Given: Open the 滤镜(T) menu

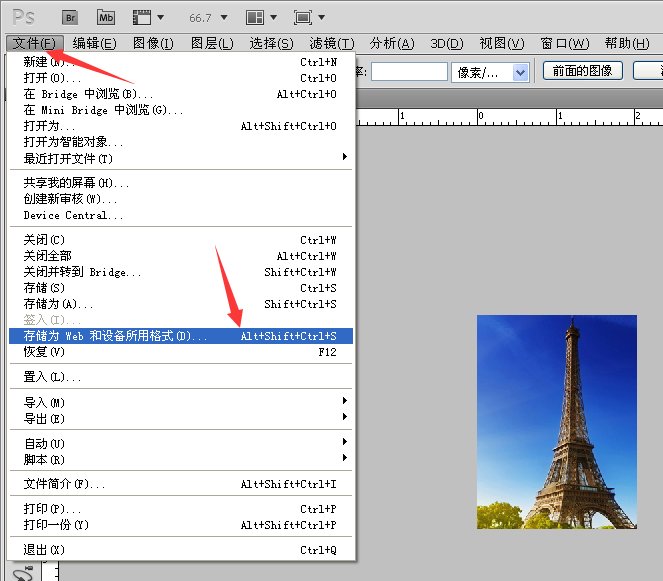Looking at the screenshot, I should (x=332, y=43).
